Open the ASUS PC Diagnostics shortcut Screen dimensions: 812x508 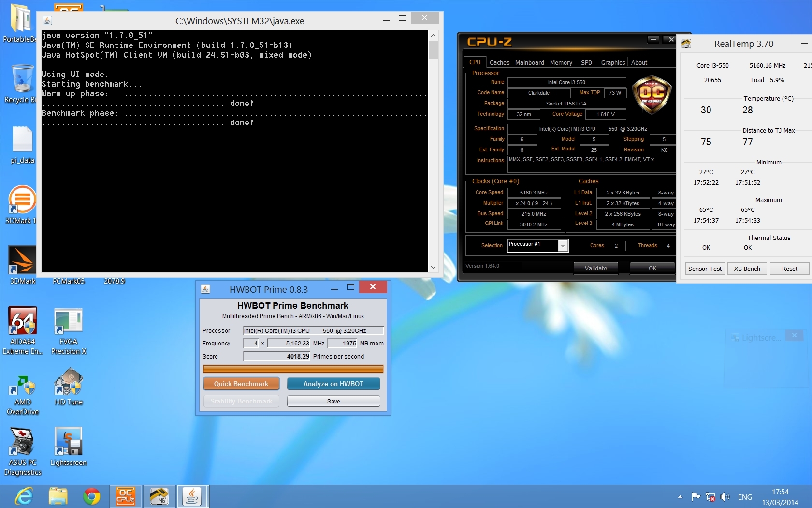23,451
